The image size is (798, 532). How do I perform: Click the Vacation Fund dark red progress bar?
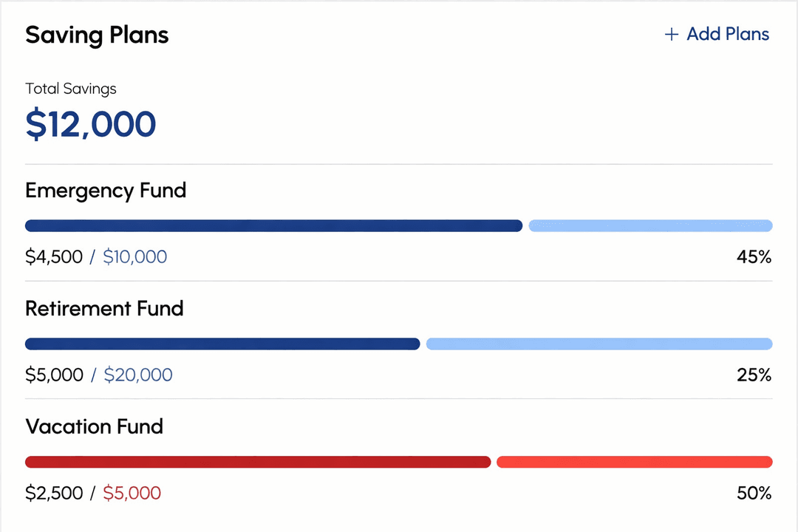coord(258,462)
